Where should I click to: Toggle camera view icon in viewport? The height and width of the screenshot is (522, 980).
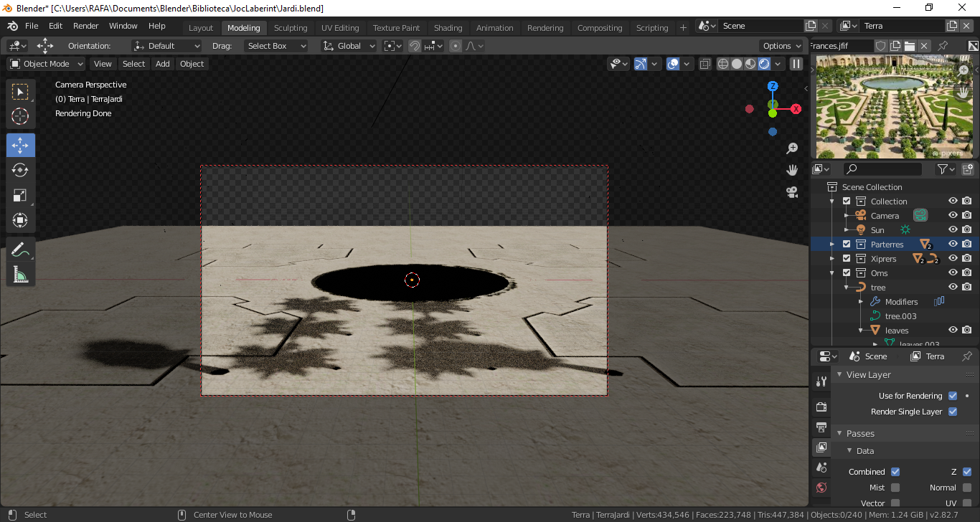coord(792,192)
